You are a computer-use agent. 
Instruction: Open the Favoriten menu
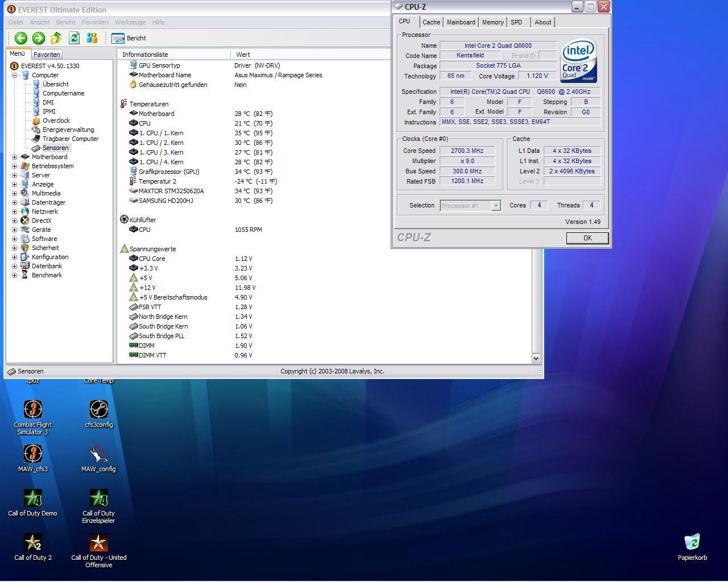tap(95, 22)
